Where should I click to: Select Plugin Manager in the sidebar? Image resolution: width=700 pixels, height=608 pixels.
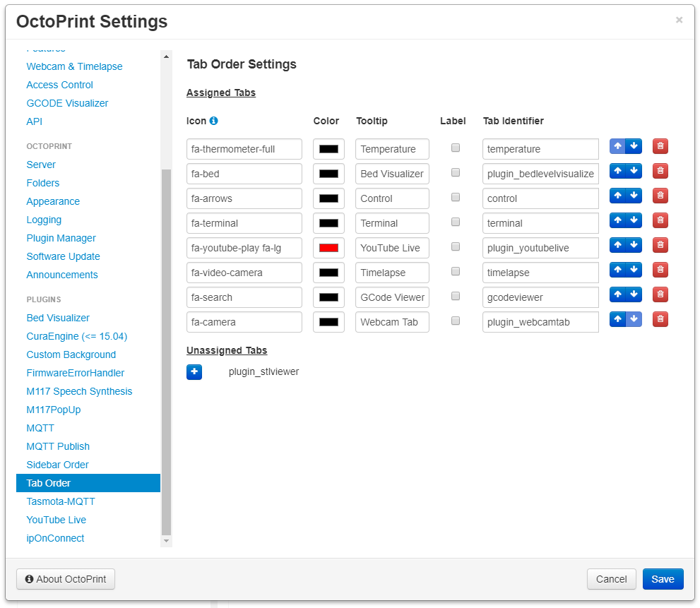[61, 238]
